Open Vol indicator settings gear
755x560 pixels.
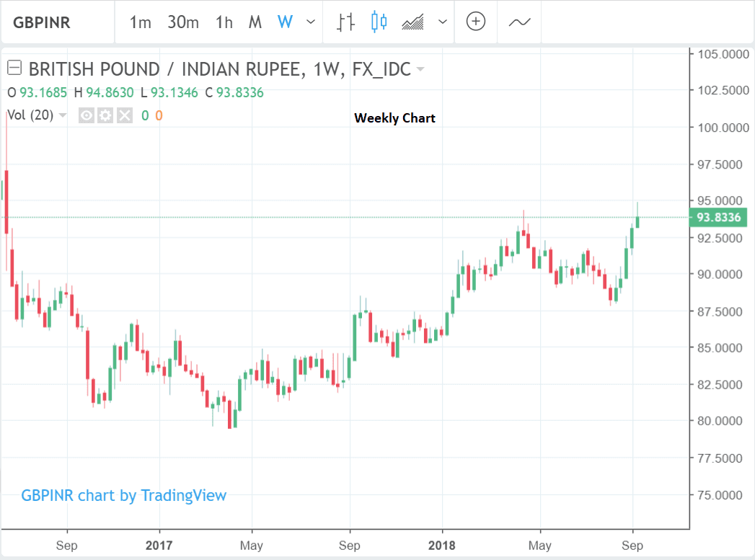tap(105, 115)
